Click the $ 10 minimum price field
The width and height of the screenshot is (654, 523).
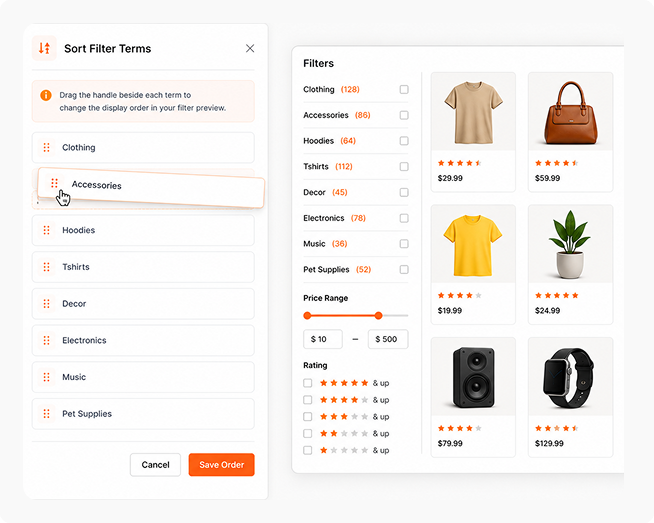pyautogui.click(x=323, y=339)
